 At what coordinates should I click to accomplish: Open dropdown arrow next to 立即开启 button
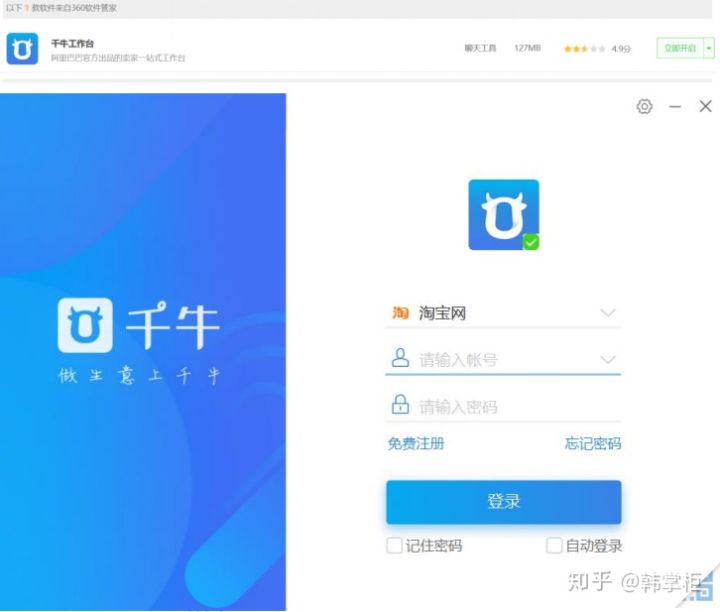point(709,48)
